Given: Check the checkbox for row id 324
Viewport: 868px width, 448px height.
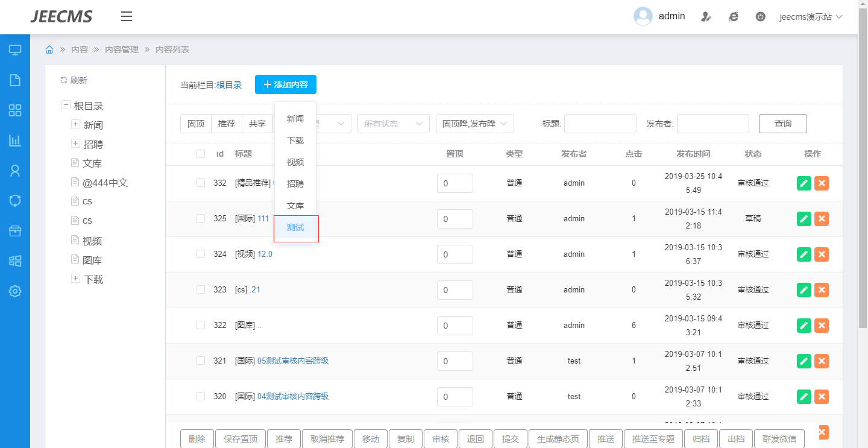Looking at the screenshot, I should pos(201,254).
